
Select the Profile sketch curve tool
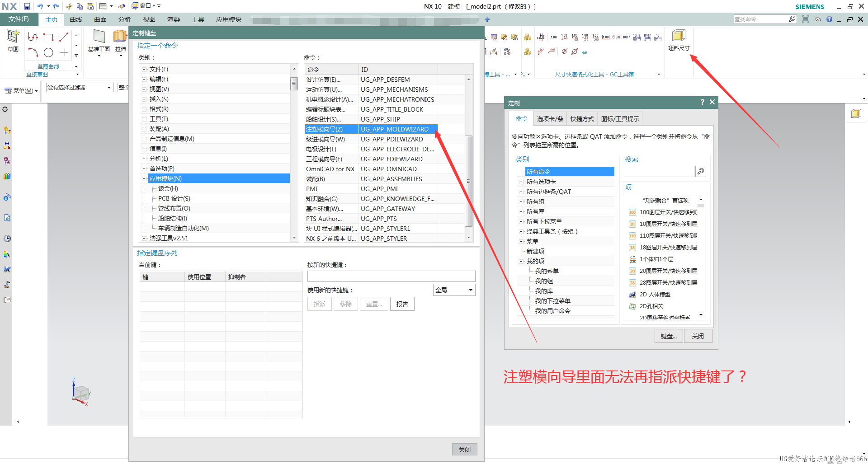(33, 37)
